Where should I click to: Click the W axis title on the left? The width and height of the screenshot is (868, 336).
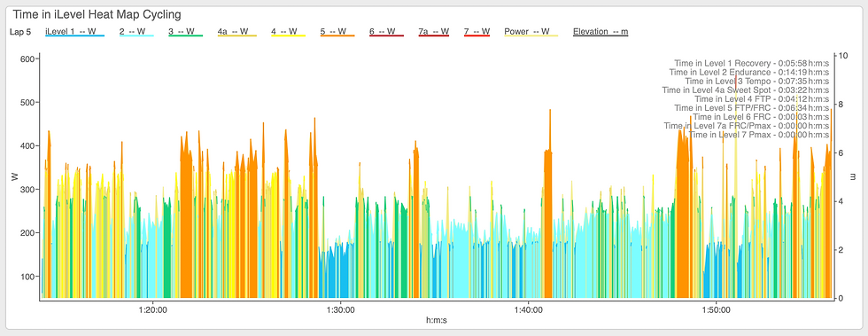tap(15, 177)
